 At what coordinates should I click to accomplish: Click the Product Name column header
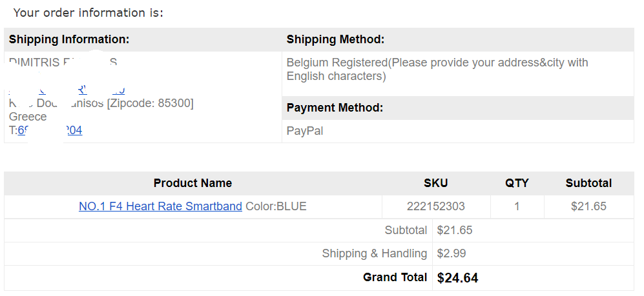192,183
